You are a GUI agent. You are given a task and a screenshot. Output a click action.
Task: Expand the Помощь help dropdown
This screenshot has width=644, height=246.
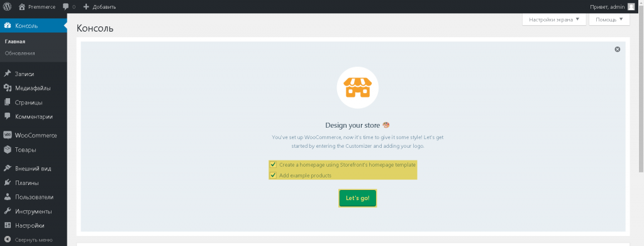pos(609,20)
